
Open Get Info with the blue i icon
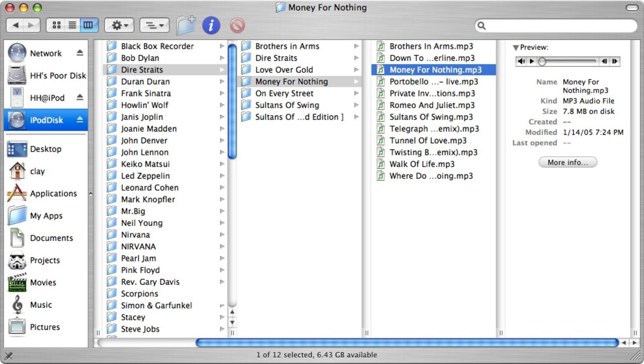[x=211, y=25]
